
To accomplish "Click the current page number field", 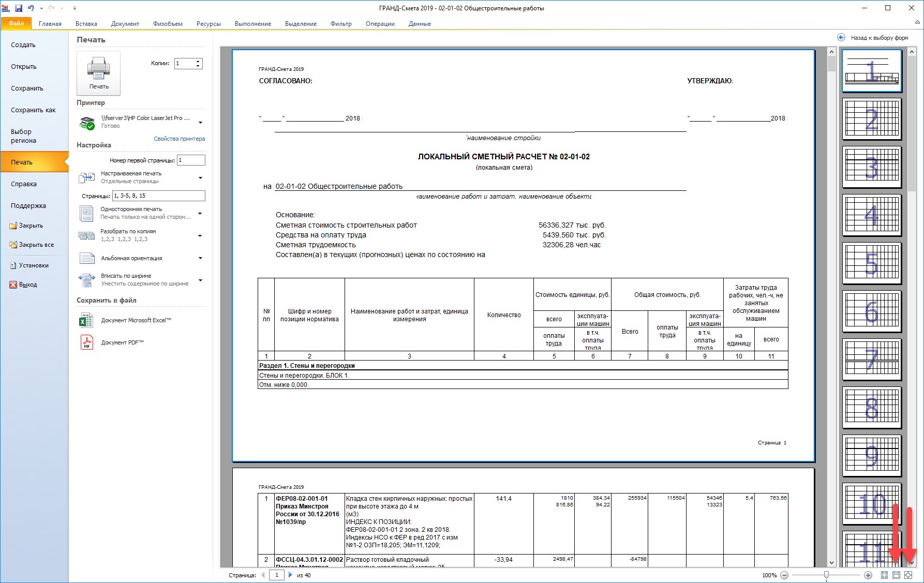I will tap(277, 575).
